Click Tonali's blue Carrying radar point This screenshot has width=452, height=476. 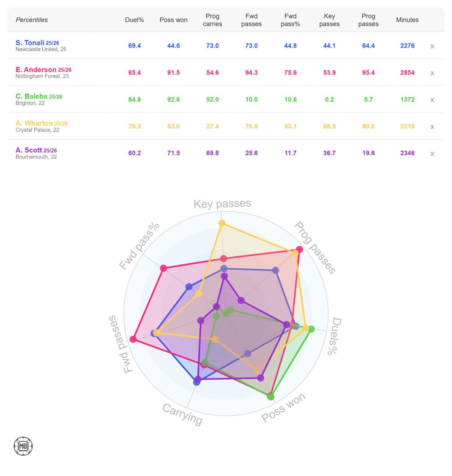click(197, 382)
